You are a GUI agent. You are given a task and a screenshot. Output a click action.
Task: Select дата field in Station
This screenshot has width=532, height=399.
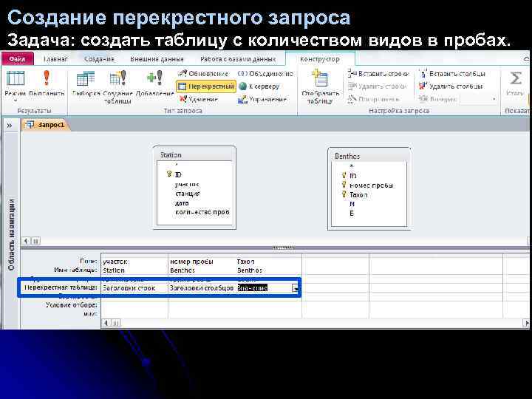(x=182, y=203)
